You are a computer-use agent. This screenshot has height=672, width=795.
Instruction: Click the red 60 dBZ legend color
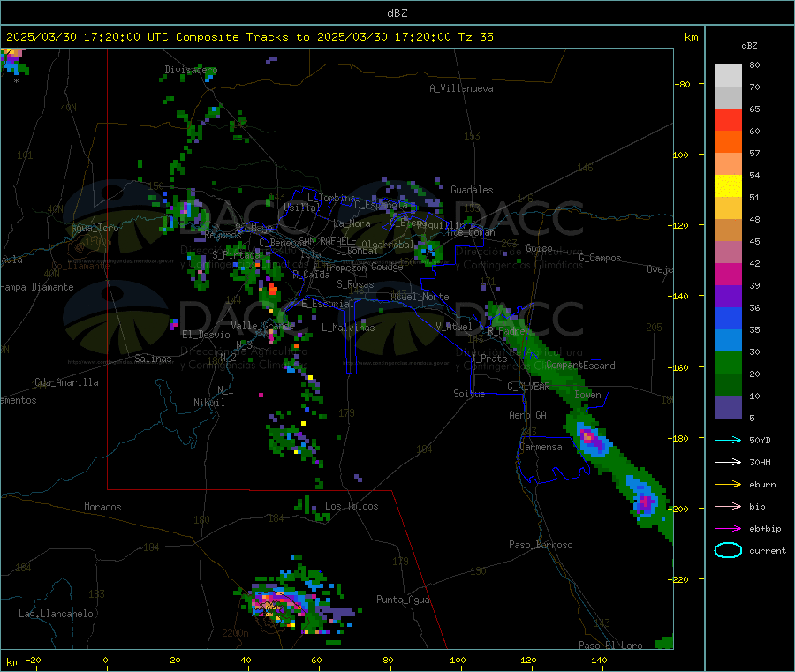pyautogui.click(x=728, y=119)
